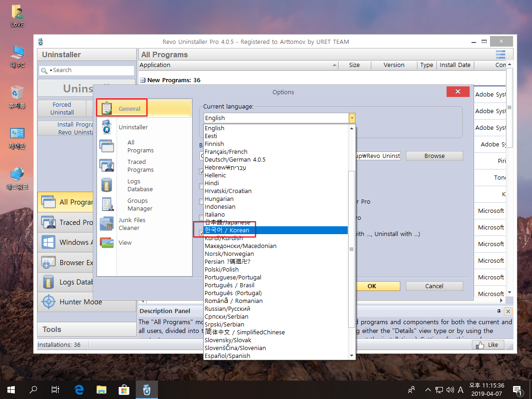Viewport: 532px width, 399px height.
Task: Click Browse button for backup folder
Action: 434,156
